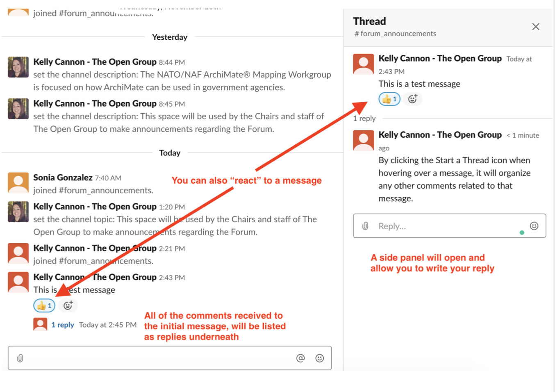Close the Thread side panel
This screenshot has height=392, width=555.
pos(536,26)
